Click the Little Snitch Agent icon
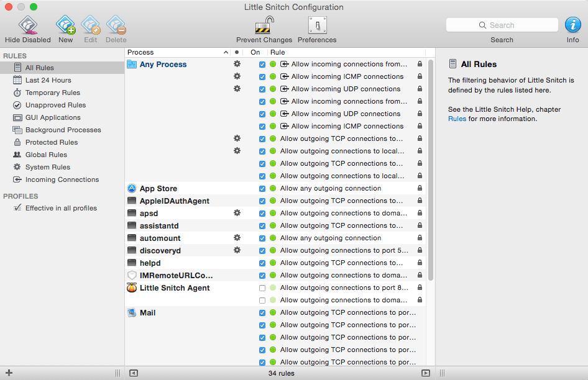This screenshot has height=380, width=588. point(132,288)
